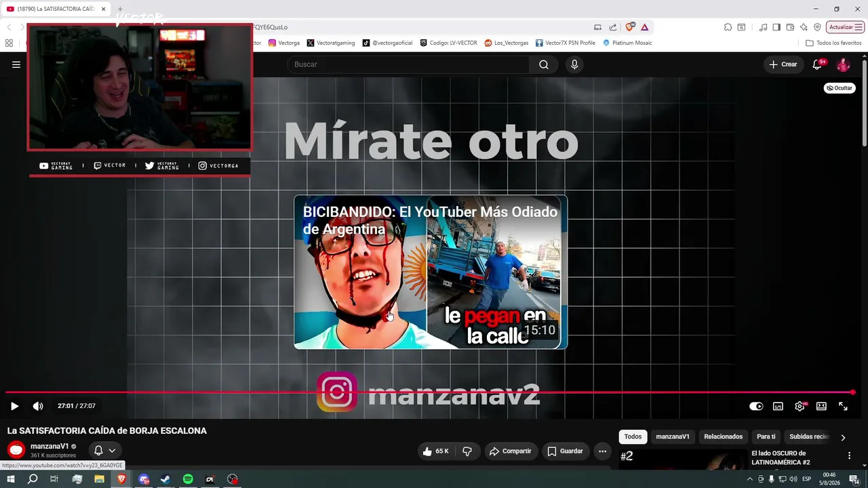This screenshot has width=868, height=488.
Task: Select the Para ti filter chip
Action: (766, 437)
